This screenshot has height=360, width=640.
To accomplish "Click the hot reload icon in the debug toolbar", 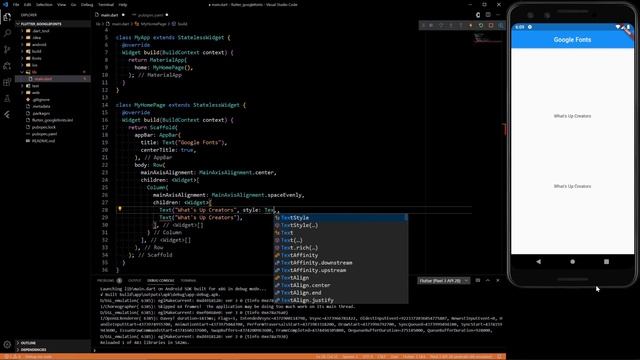I will pyautogui.click(x=471, y=25).
